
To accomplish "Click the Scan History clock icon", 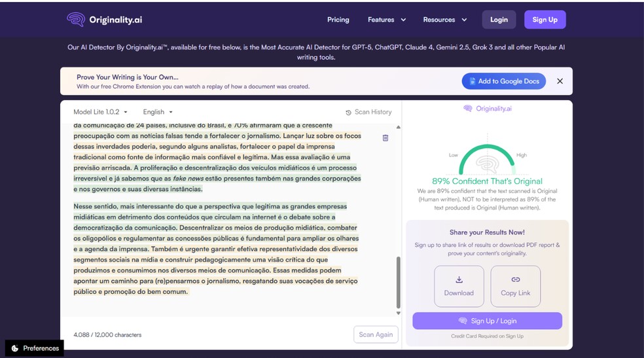I will pyautogui.click(x=348, y=113).
